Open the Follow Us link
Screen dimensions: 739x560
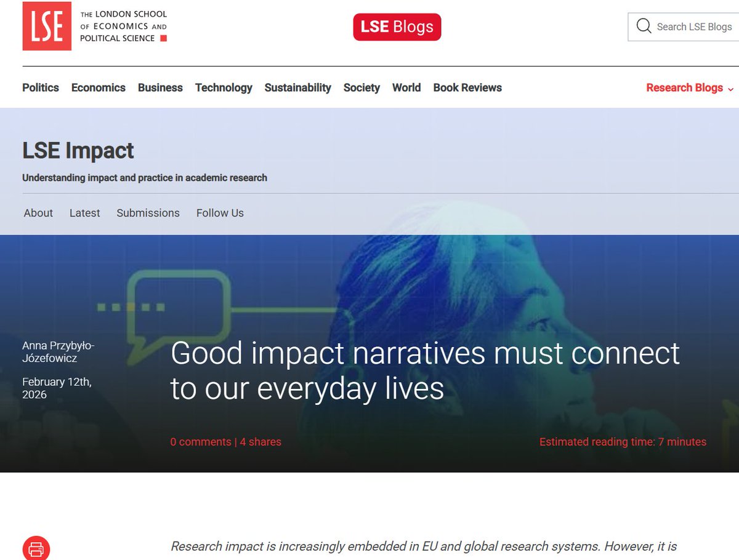pos(220,213)
